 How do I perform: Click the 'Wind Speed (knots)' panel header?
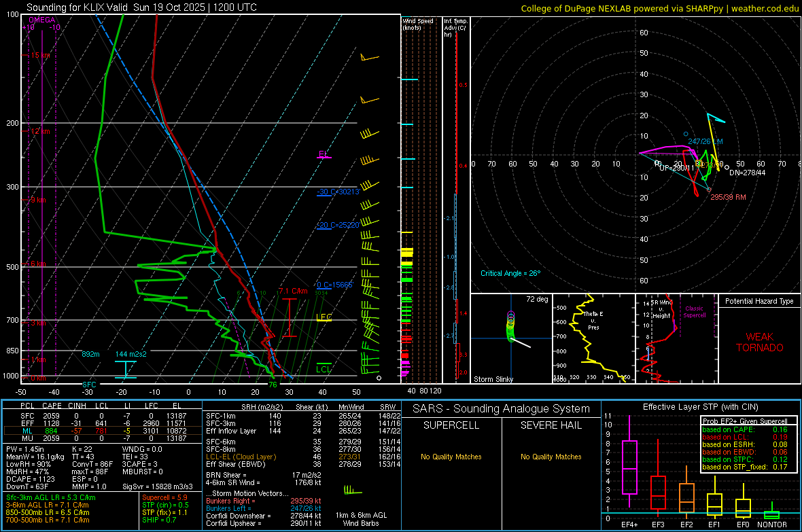[x=417, y=24]
